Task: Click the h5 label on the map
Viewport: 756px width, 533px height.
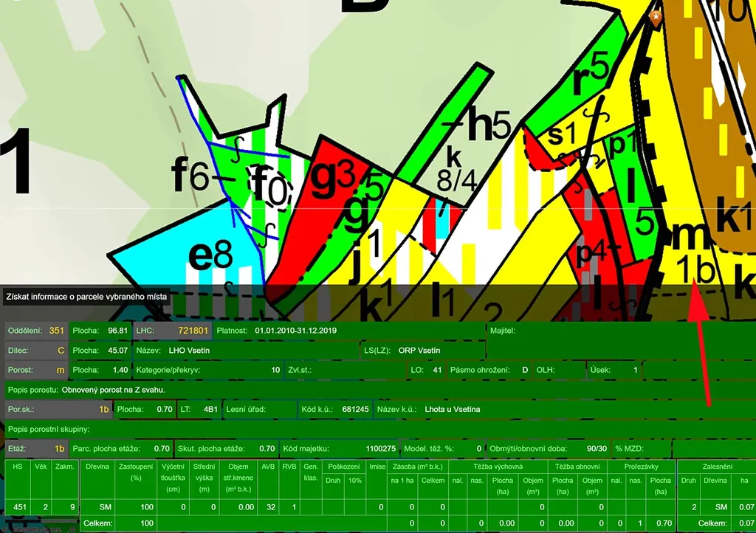Action: 484,127
